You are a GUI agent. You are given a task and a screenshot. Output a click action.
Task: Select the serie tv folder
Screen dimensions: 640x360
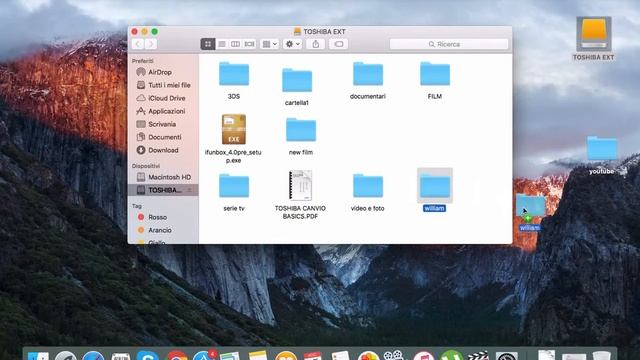pyautogui.click(x=234, y=186)
